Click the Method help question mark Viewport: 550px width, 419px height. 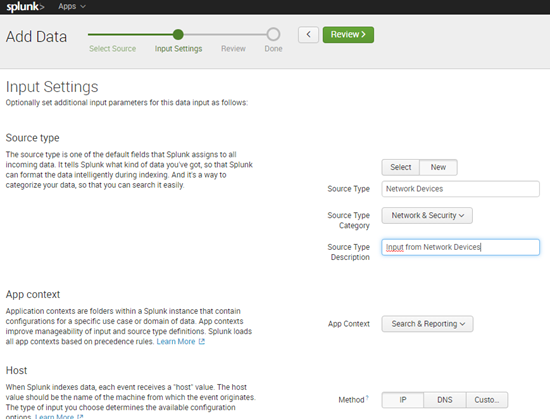[x=367, y=397]
